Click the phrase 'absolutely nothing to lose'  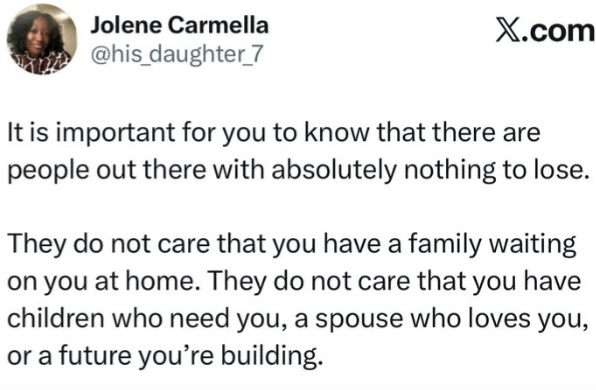[x=426, y=169]
